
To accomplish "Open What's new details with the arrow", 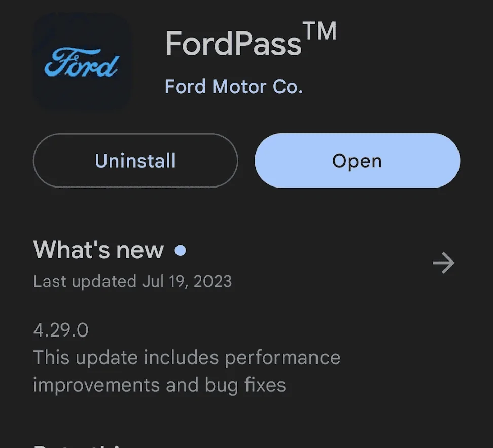I will [443, 263].
